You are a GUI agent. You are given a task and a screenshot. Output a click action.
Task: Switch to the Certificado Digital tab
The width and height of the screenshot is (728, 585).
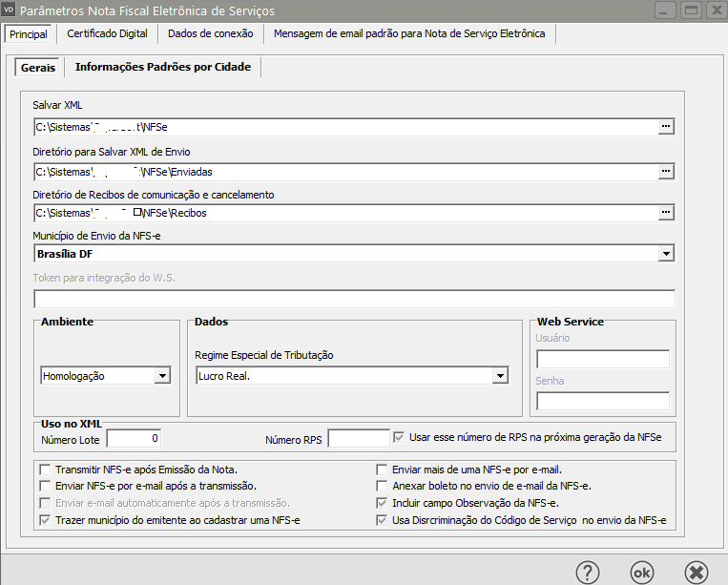(x=107, y=33)
